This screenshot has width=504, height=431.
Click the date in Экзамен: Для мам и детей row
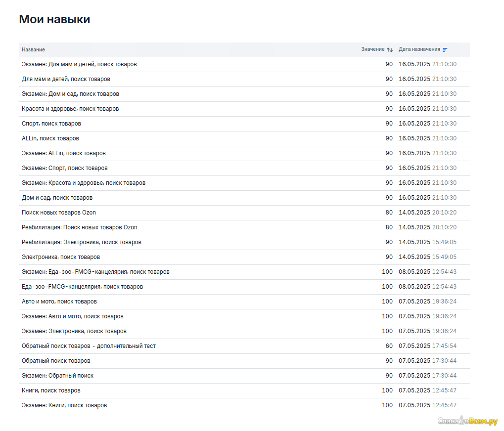pyautogui.click(x=427, y=65)
